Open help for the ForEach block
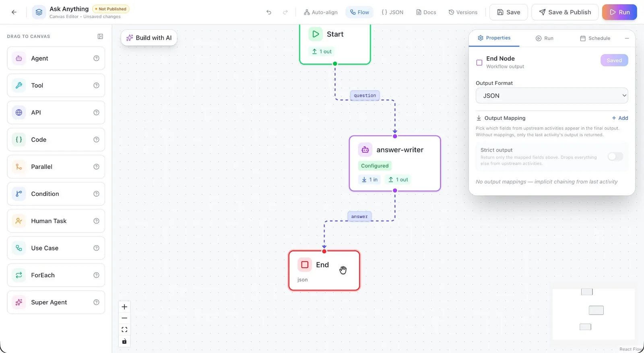 click(96, 275)
